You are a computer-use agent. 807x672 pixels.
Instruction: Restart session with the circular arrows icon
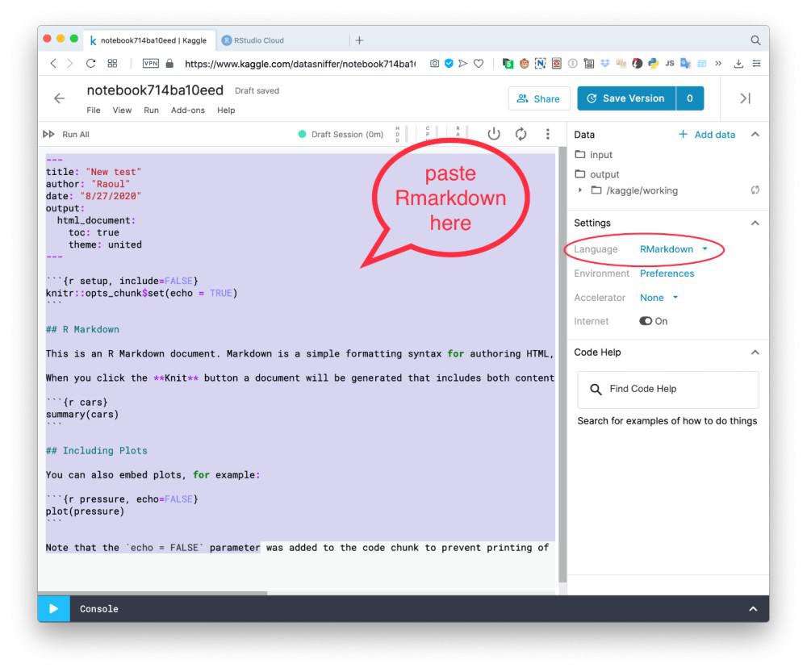(x=521, y=134)
